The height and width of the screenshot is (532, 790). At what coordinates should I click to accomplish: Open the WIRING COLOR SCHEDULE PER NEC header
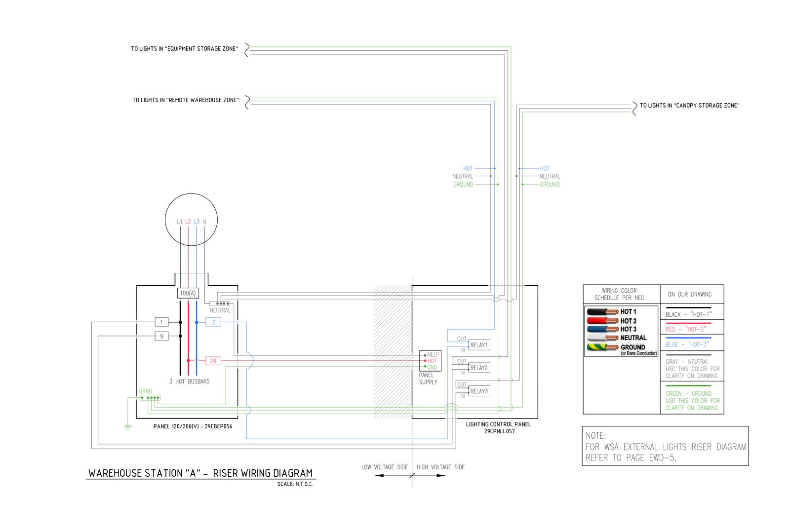click(621, 294)
